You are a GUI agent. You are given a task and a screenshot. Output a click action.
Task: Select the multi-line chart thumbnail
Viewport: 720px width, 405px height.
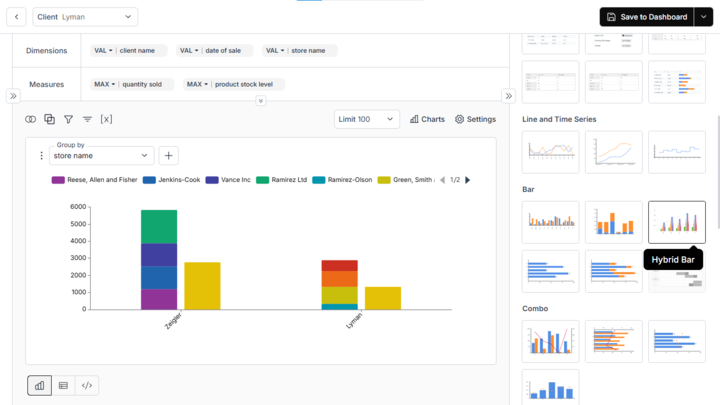pyautogui.click(x=551, y=152)
